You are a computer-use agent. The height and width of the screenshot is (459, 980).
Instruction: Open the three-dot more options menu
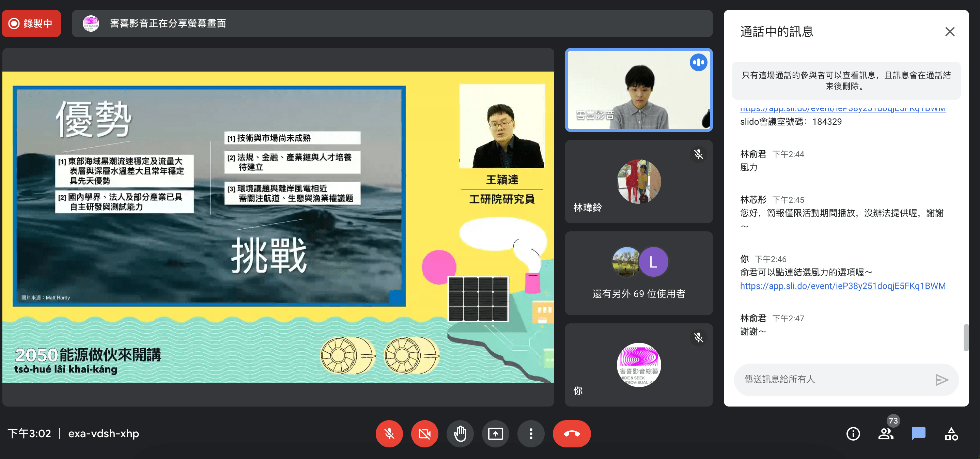pyautogui.click(x=531, y=433)
